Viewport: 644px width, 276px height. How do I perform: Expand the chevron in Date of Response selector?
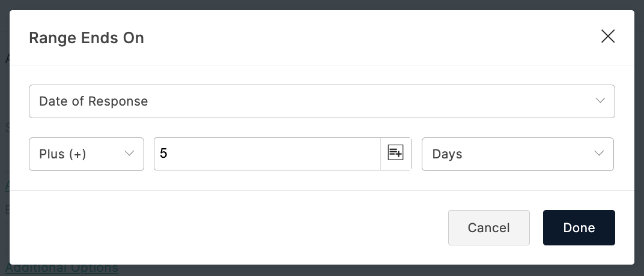pyautogui.click(x=600, y=100)
